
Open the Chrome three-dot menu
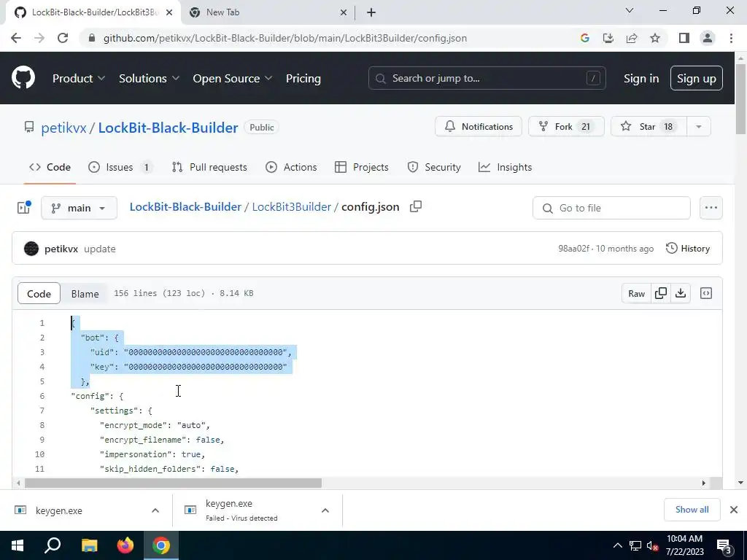pos(731,38)
